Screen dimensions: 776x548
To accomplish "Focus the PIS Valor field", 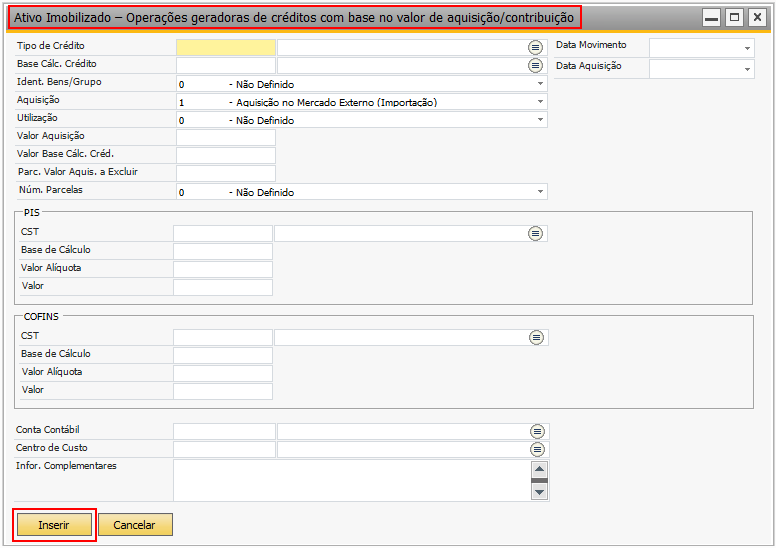I will [223, 287].
